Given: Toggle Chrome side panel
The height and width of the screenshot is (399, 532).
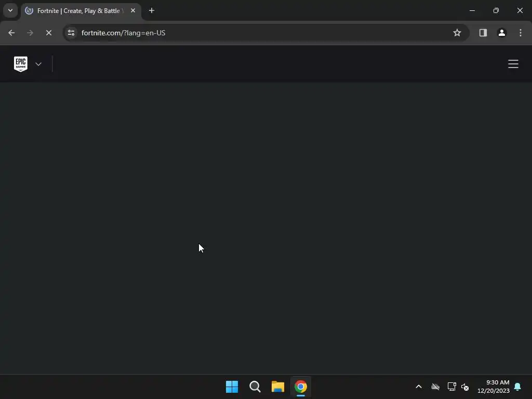Looking at the screenshot, I should [483, 33].
